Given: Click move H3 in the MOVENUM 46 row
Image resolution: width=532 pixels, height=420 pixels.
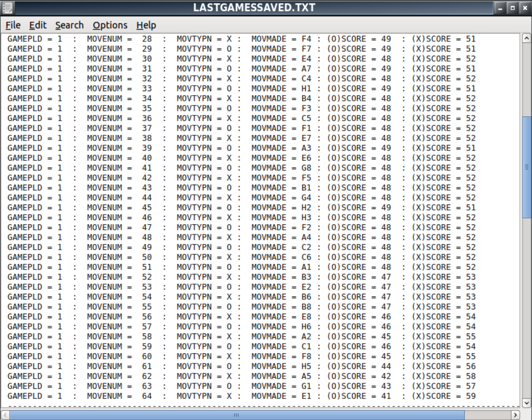Looking at the screenshot, I should click(307, 218).
